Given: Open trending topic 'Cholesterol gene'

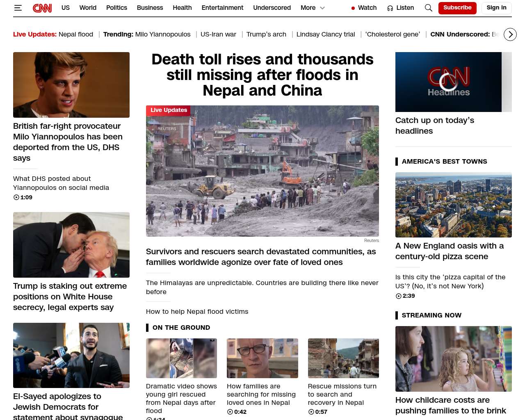Looking at the screenshot, I should [393, 34].
